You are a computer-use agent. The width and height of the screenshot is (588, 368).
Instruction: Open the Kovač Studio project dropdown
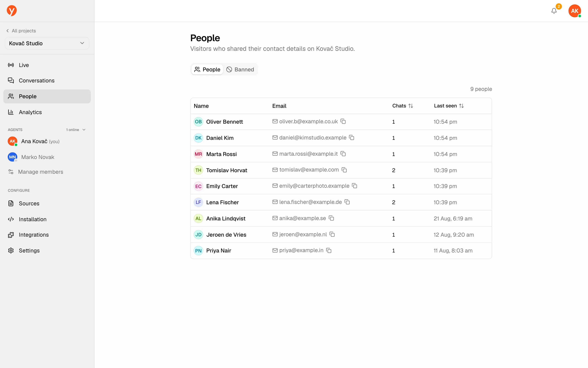(47, 43)
